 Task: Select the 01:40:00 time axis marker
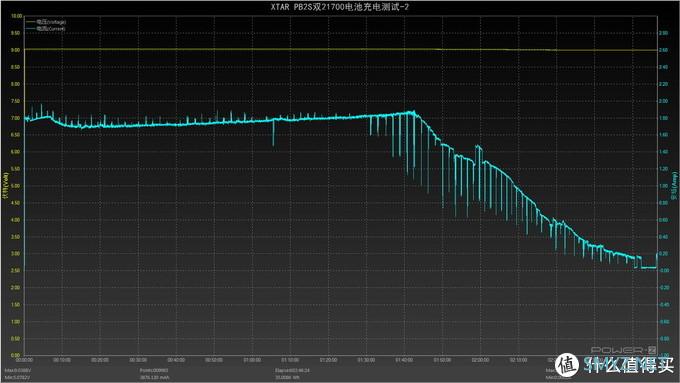[x=404, y=360]
